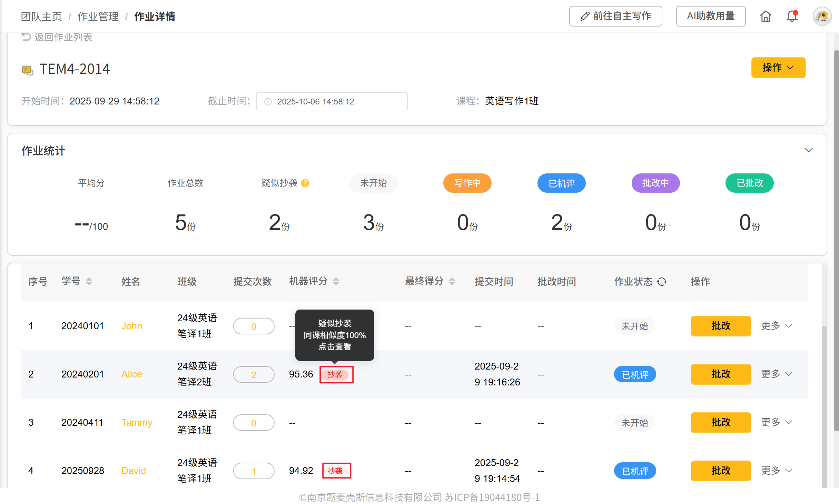The width and height of the screenshot is (839, 504).
Task: Click the 截止时间 date input field
Action: (x=332, y=102)
